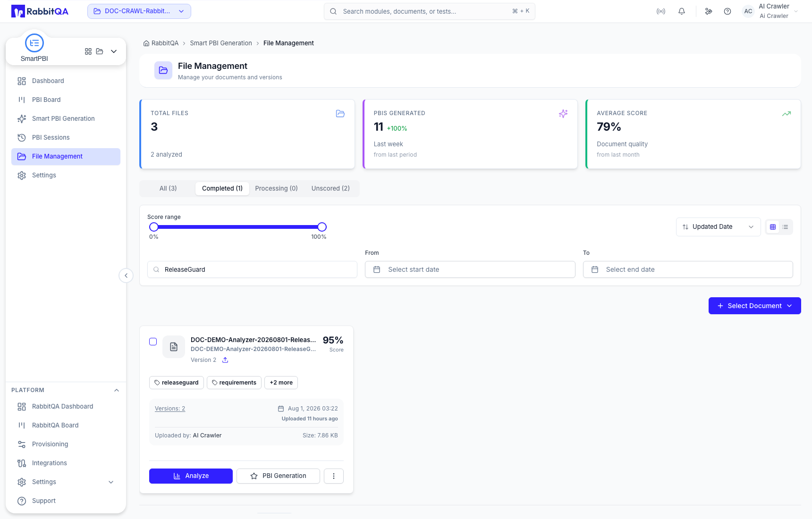Switch to grid view layout
Image resolution: width=812 pixels, height=519 pixels.
(773, 227)
